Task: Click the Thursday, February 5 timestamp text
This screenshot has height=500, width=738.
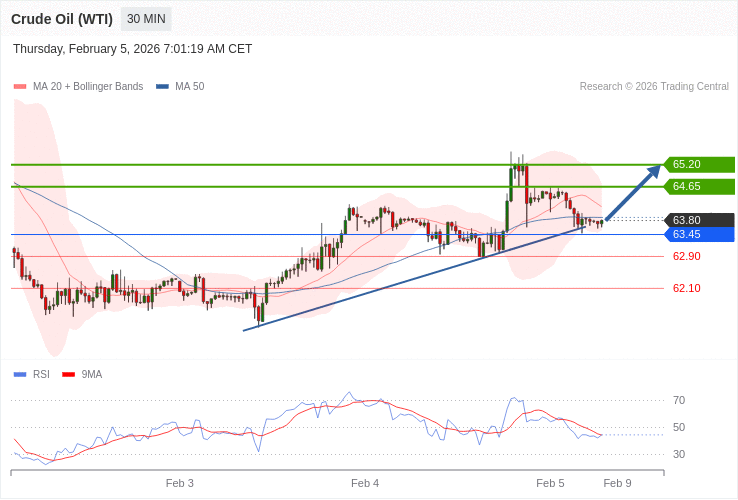Action: point(132,49)
